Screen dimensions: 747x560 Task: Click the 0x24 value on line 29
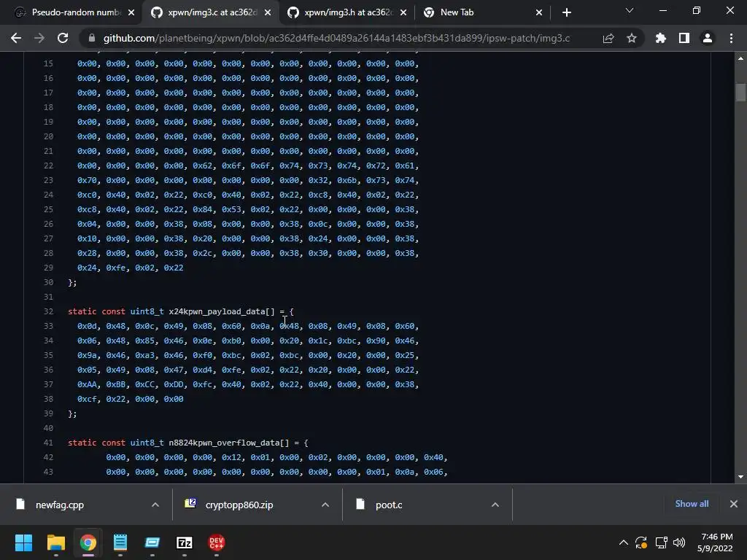pos(87,268)
